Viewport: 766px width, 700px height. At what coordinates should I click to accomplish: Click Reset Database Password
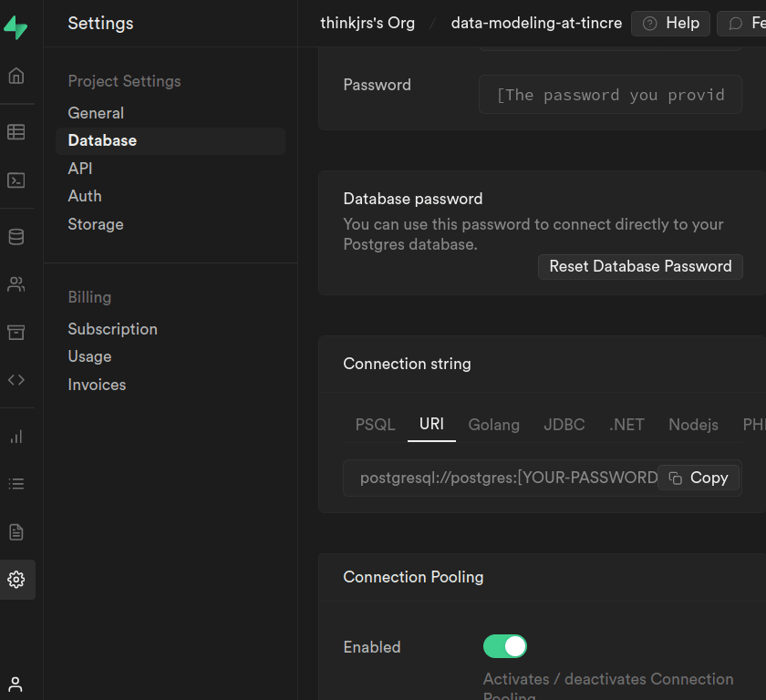pyautogui.click(x=640, y=266)
